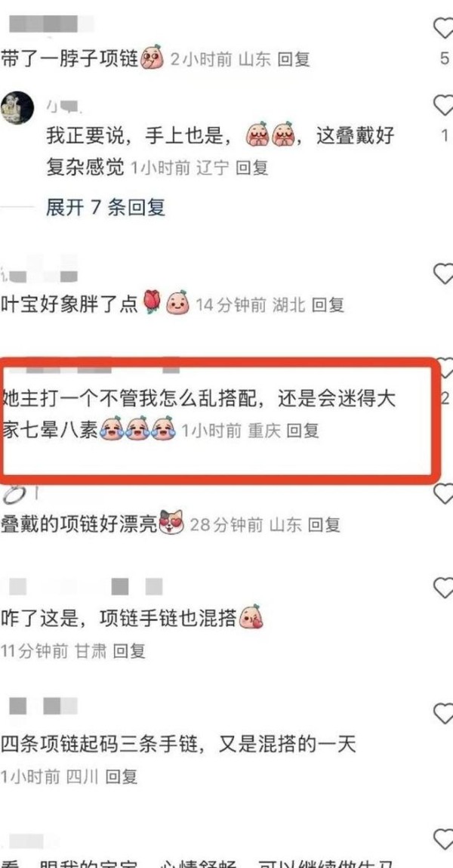Tap the heart beside 项链手链也混搭 comment
453x868 pixels.
[444, 587]
